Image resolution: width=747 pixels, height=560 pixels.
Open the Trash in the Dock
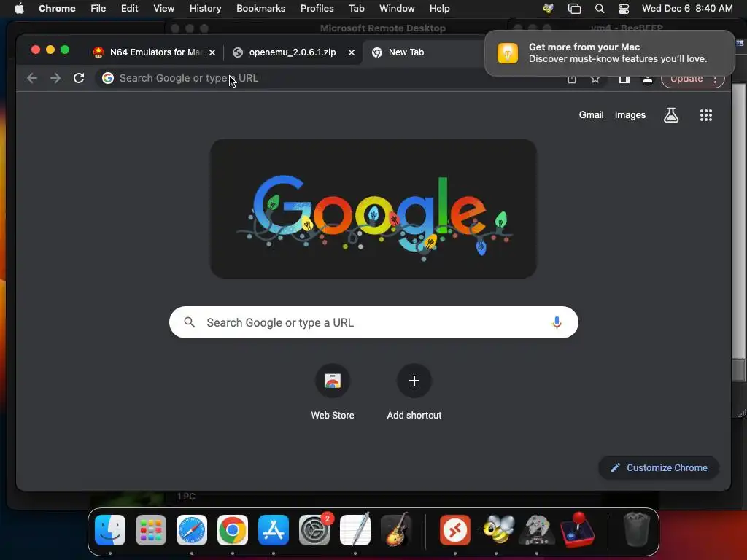click(636, 530)
